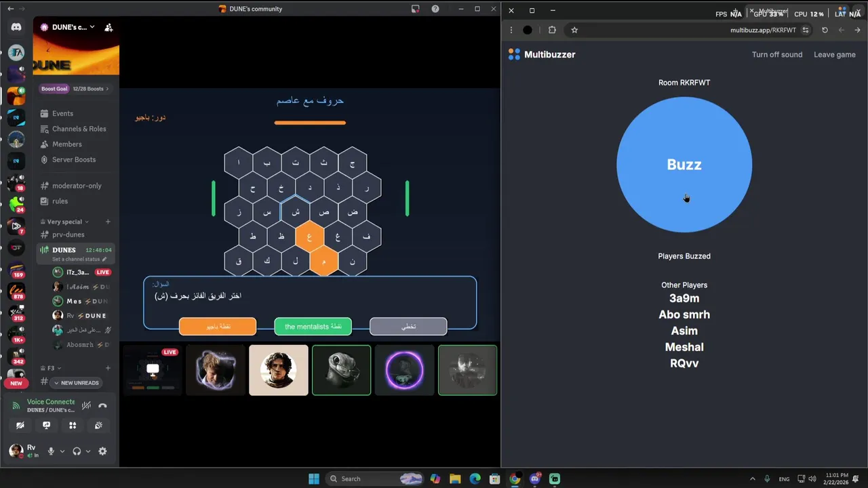Screen dimensions: 868x488
Task: Click Leave game in Multibuzzer
Action: (x=835, y=55)
